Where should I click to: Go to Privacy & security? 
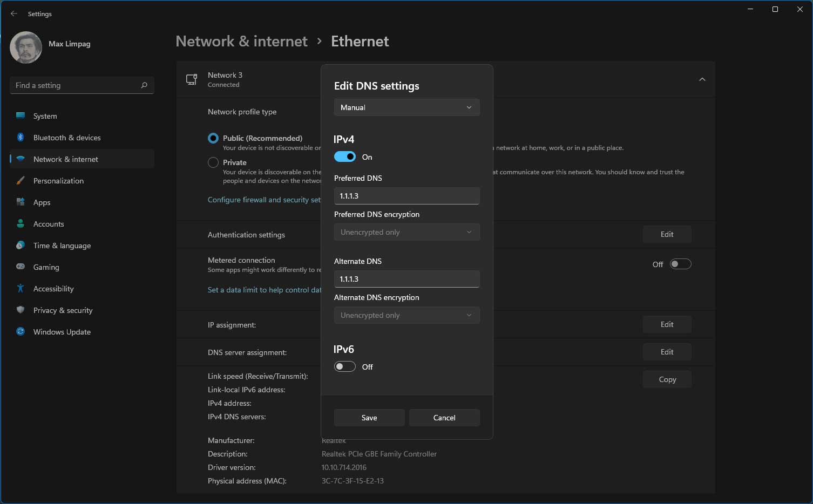pos(82,310)
